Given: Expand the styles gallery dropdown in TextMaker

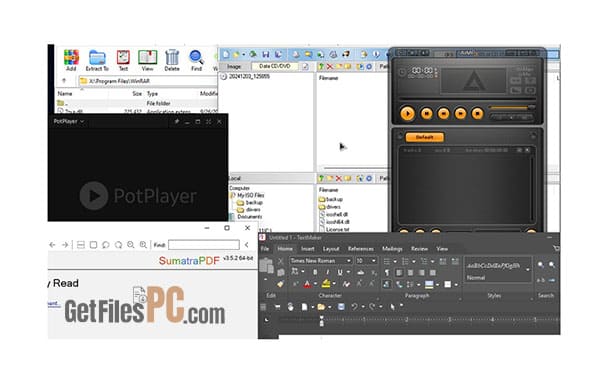Looking at the screenshot, I should [528, 270].
